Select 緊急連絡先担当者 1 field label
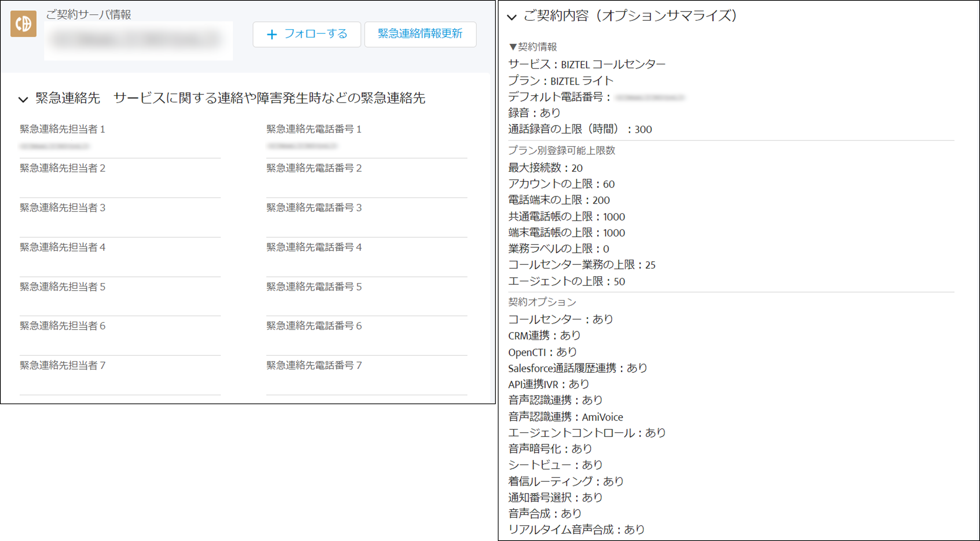Viewport: 980px width, 541px height. tap(62, 129)
